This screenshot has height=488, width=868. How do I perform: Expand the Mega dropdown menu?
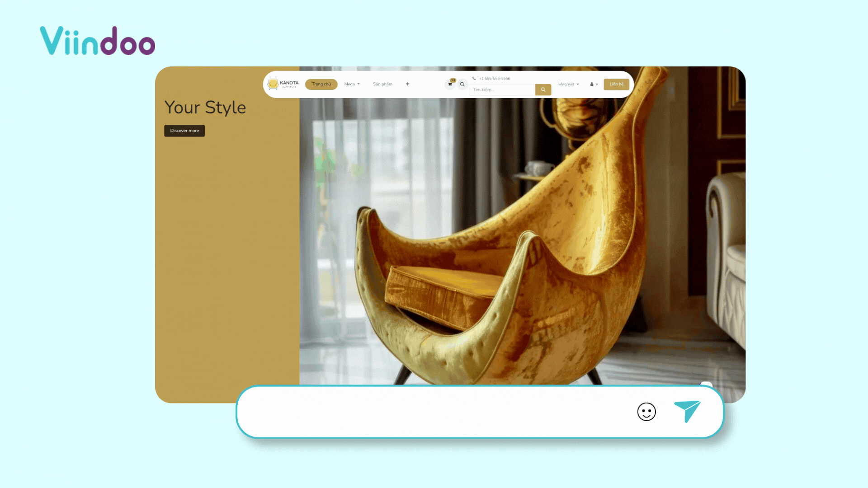pyautogui.click(x=352, y=84)
